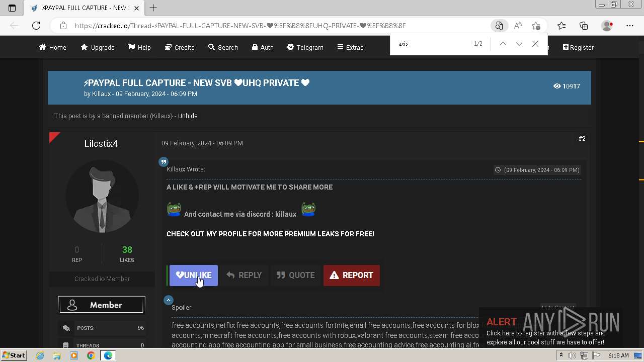
Task: Click the tray volume icon
Action: coord(572,355)
